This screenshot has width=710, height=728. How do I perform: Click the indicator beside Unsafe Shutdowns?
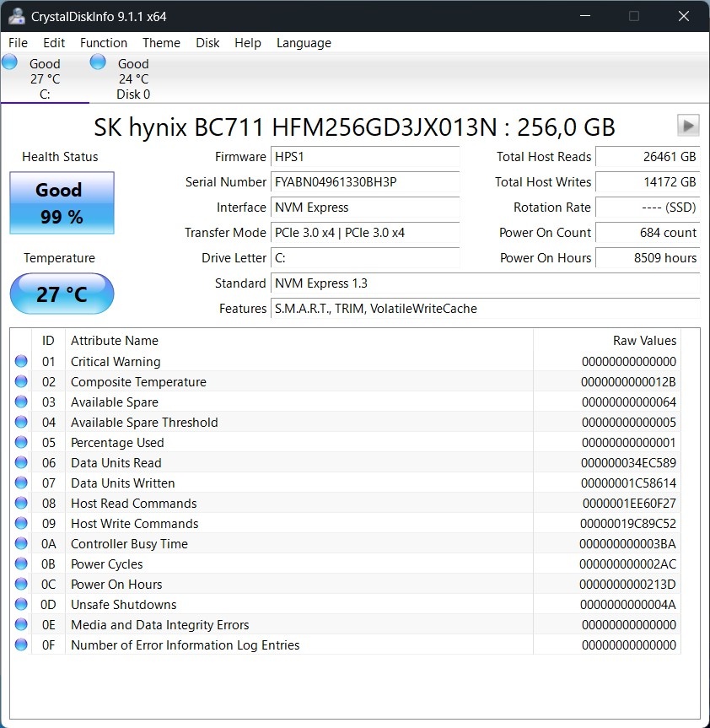pos(20,604)
